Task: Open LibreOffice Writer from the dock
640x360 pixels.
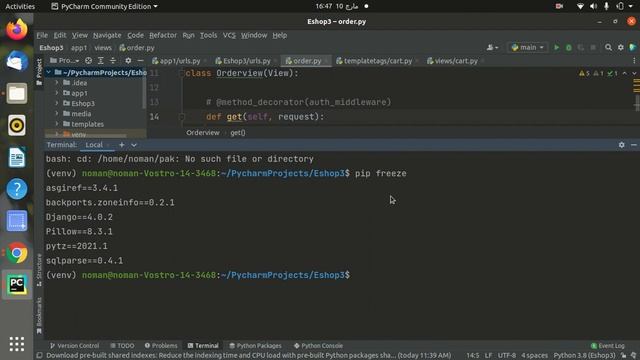Action: [x=17, y=157]
